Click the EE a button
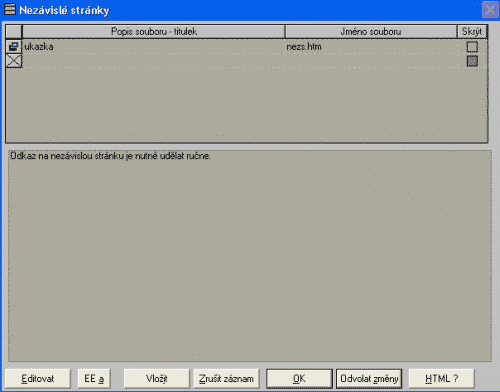 (x=94, y=379)
